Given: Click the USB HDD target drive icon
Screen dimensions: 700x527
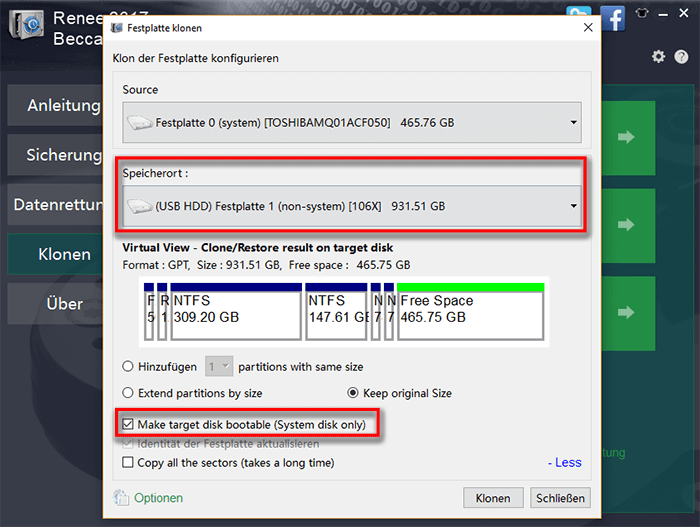Looking at the screenshot, I should (x=140, y=206).
